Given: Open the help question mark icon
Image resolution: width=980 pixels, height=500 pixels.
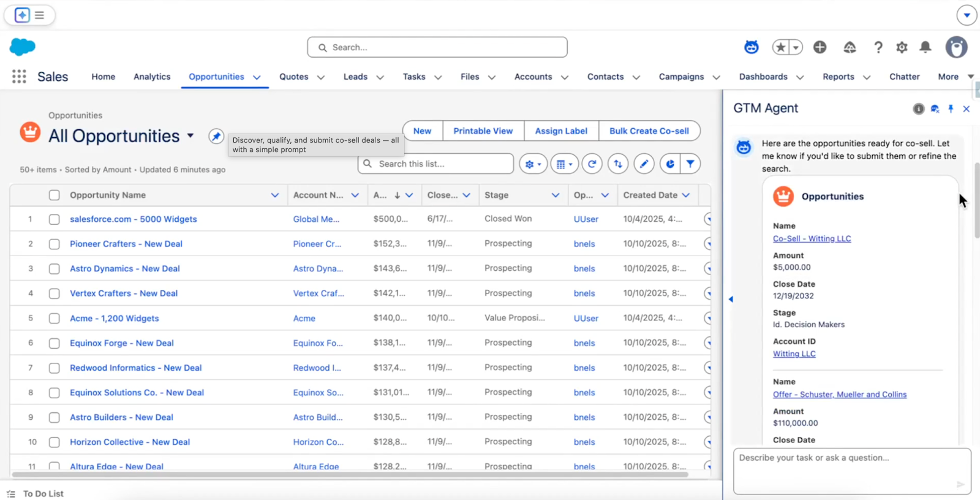Looking at the screenshot, I should pos(878,47).
